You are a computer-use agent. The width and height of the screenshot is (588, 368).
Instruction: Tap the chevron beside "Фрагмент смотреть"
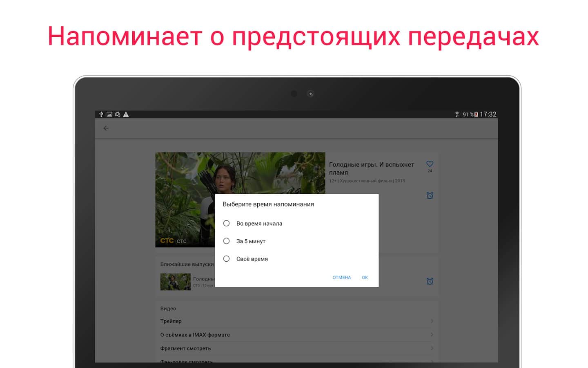point(432,348)
